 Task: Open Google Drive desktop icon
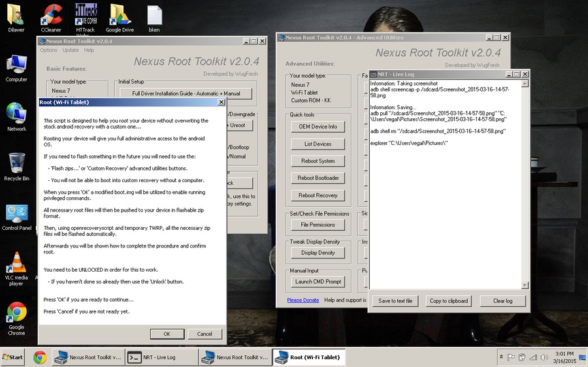120,18
